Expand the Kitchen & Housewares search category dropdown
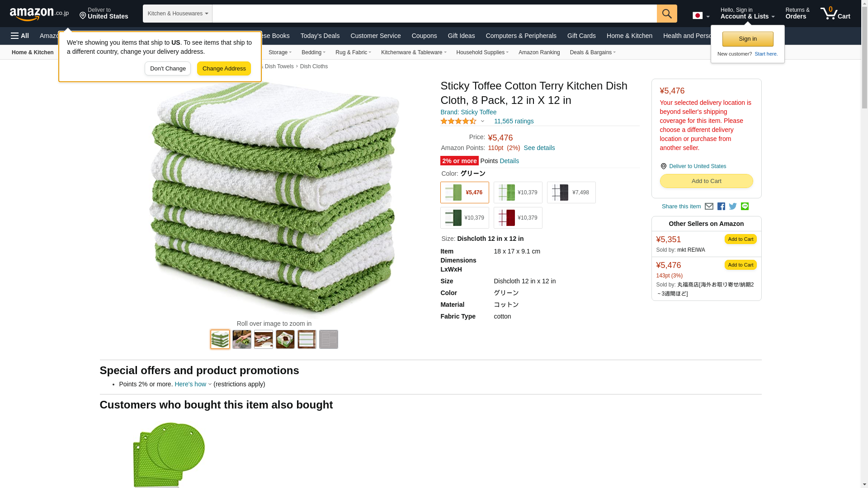868x488 pixels. coord(178,14)
